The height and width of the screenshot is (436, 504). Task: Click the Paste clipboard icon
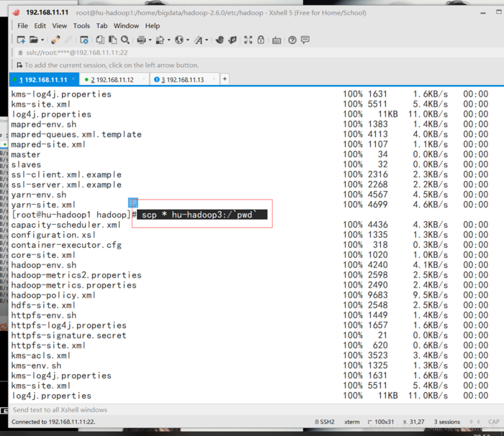coord(112,40)
